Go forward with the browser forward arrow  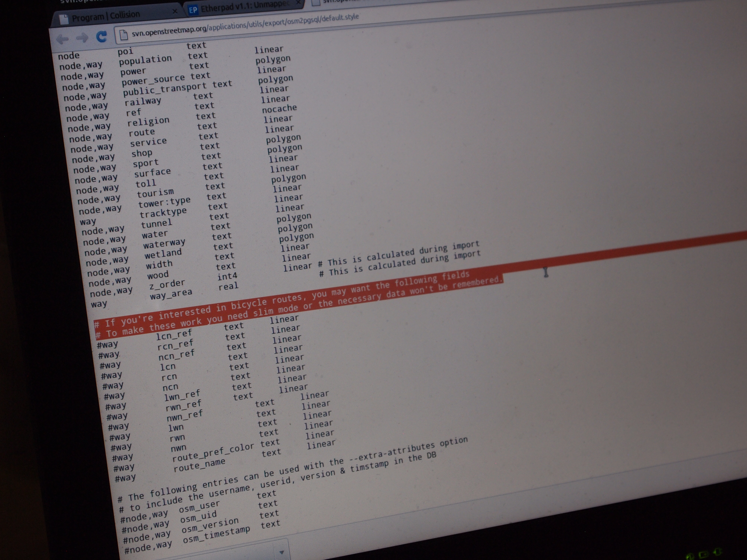click(82, 38)
